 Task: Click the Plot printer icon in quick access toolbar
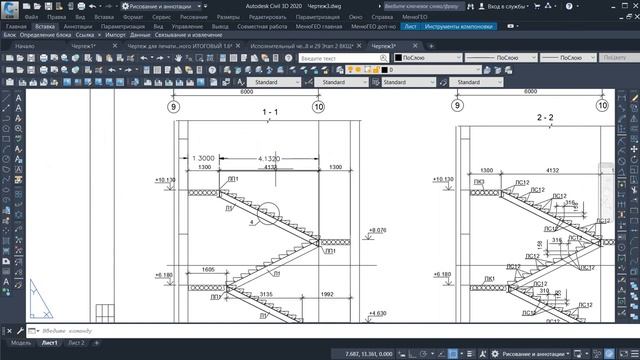click(x=81, y=6)
